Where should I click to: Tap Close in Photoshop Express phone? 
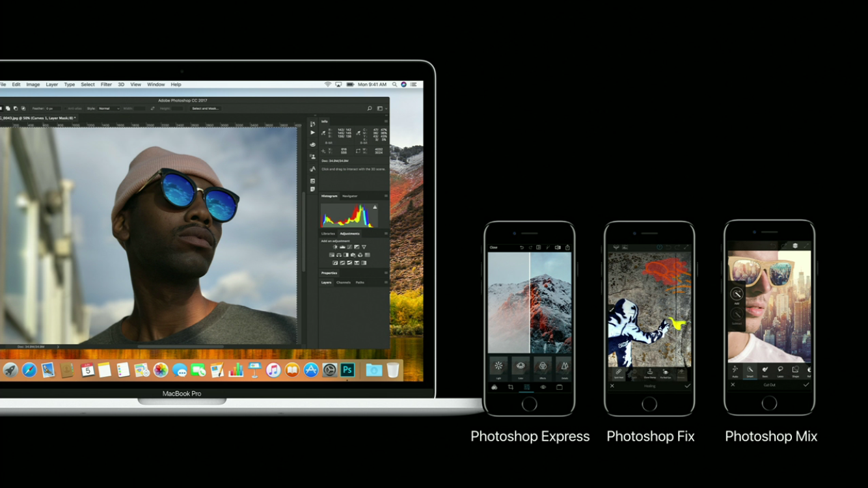pyautogui.click(x=493, y=248)
